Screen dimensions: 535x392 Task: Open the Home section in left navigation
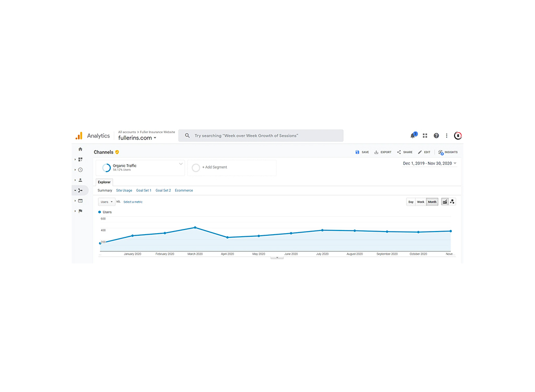click(80, 149)
